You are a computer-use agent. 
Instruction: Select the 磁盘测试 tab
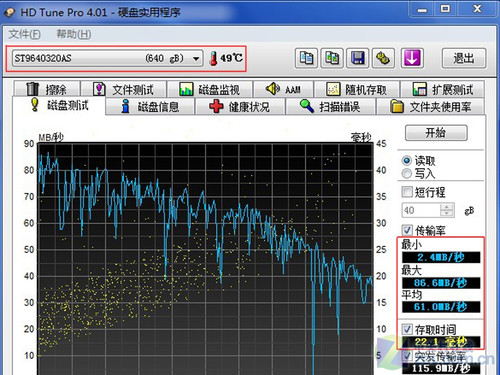(x=59, y=105)
